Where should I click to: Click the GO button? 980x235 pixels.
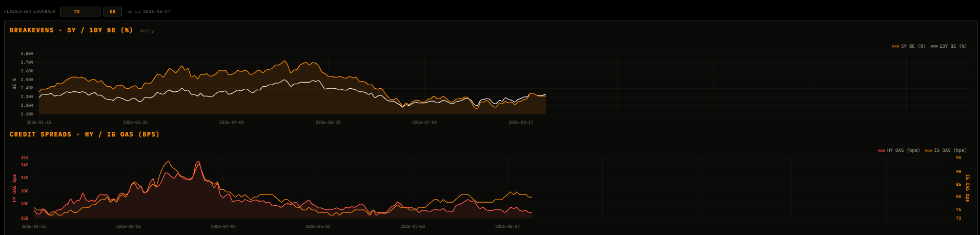[x=113, y=11]
